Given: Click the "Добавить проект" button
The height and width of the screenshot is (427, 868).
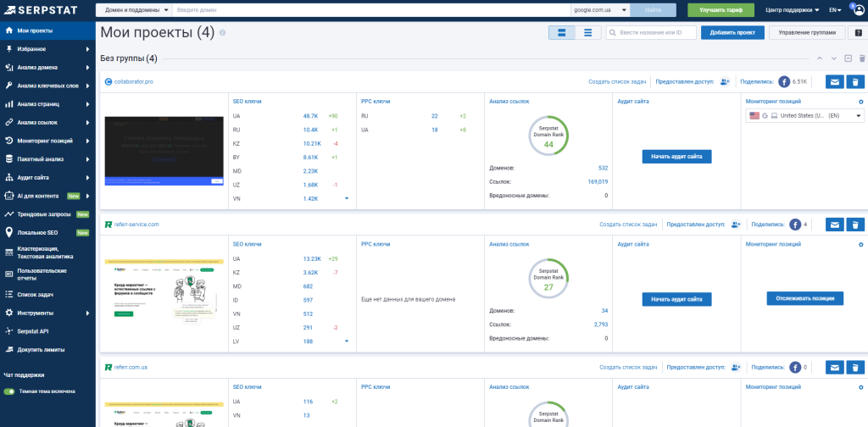Looking at the screenshot, I should tap(732, 33).
